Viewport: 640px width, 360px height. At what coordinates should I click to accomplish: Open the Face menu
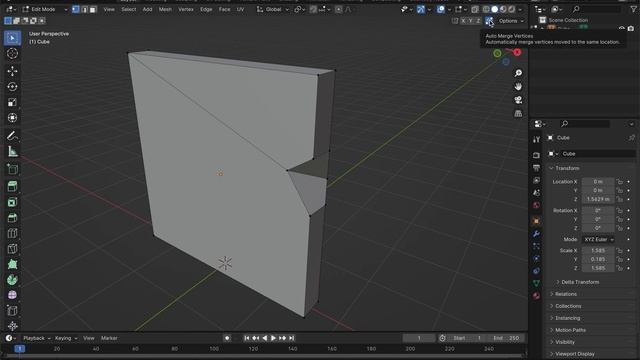pos(224,9)
